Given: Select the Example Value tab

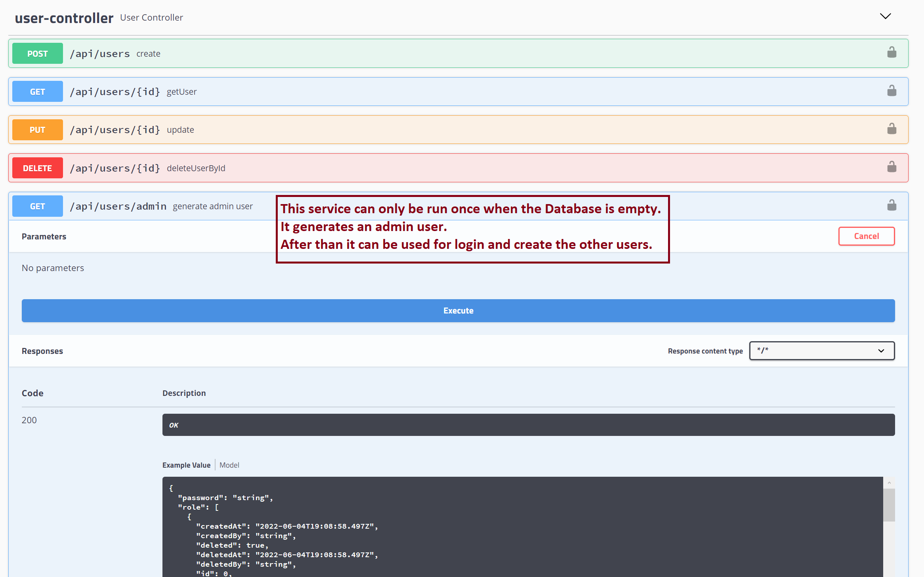Looking at the screenshot, I should [186, 465].
